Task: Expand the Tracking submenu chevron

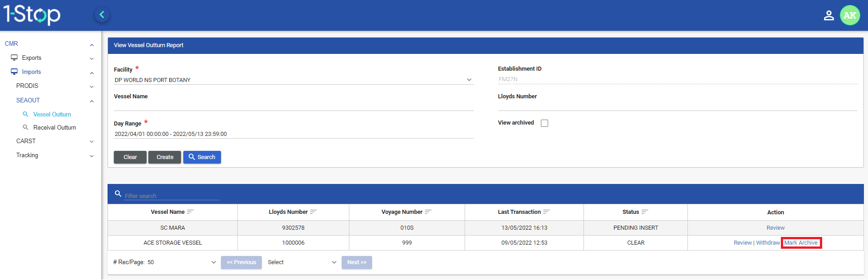Action: pyautogui.click(x=92, y=155)
